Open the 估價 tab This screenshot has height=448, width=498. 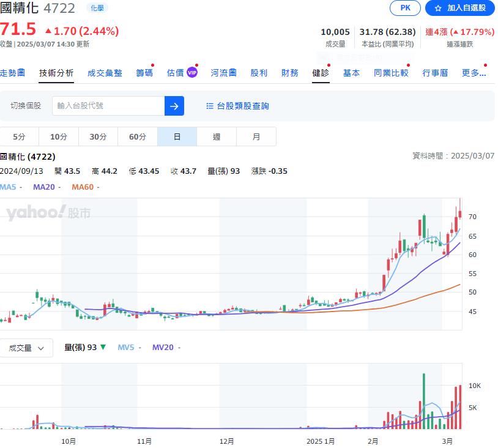click(x=176, y=73)
